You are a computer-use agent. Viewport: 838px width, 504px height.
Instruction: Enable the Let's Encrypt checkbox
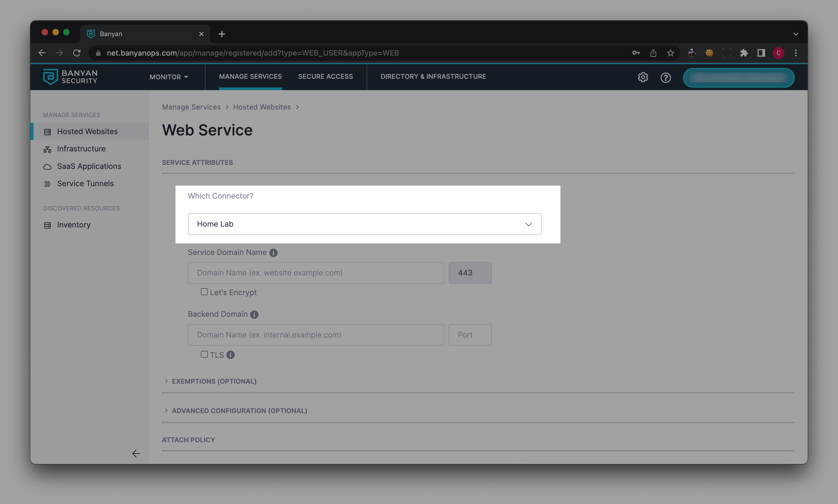point(204,292)
